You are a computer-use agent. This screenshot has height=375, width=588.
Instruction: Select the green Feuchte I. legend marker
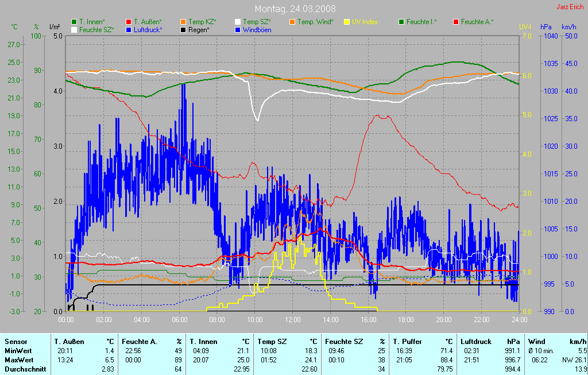click(x=401, y=22)
